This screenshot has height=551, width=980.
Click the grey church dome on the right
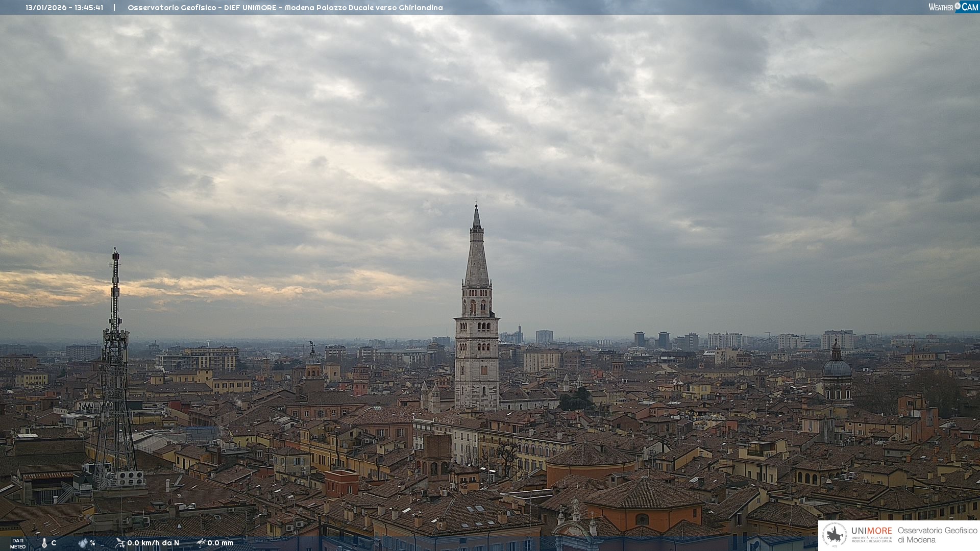coord(837,367)
